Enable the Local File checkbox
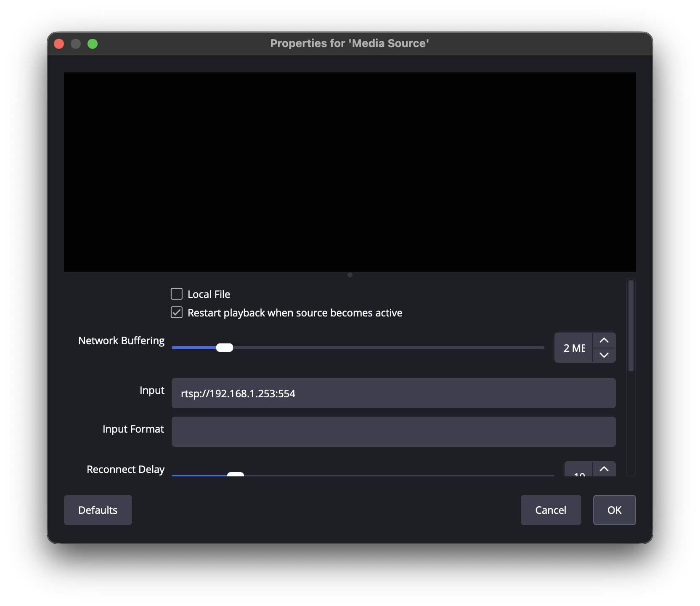Image resolution: width=700 pixels, height=606 pixels. click(177, 294)
